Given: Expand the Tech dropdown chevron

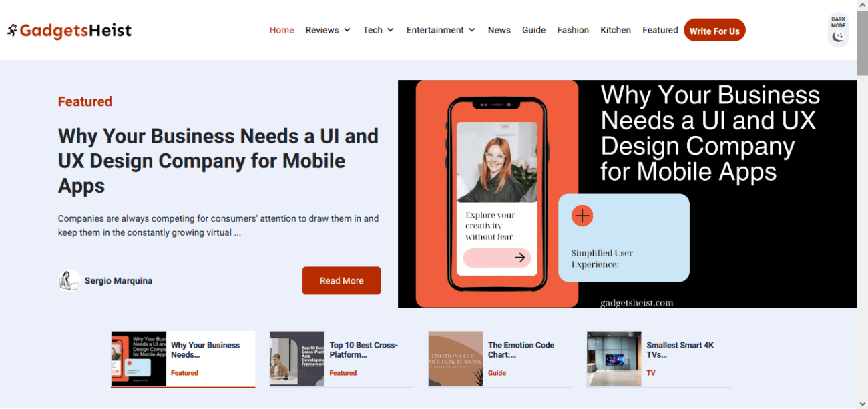Looking at the screenshot, I should (391, 30).
